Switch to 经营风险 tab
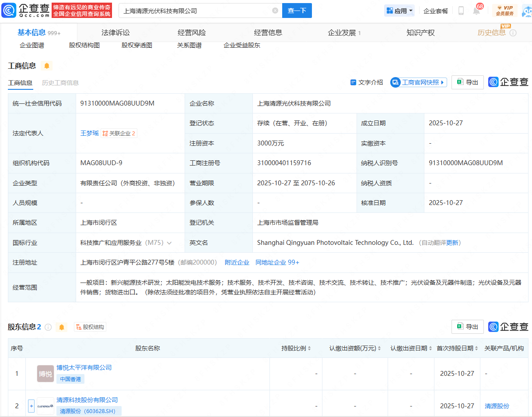 (192, 33)
